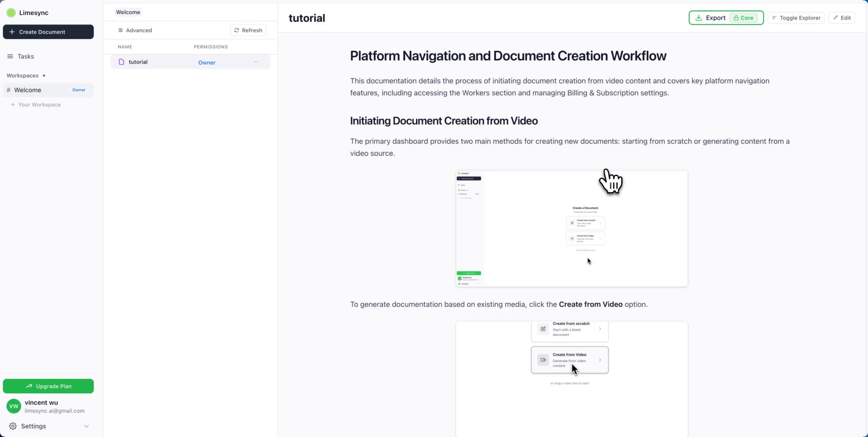The height and width of the screenshot is (437, 868).
Task: Open the tutorial row more options menu
Action: point(255,62)
